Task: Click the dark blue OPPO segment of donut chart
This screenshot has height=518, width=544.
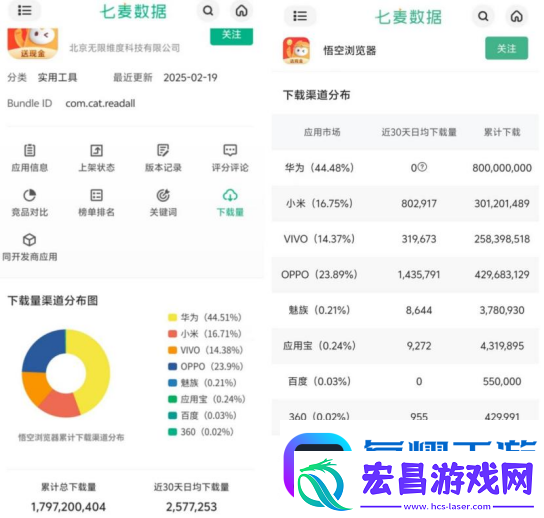Action: [x=43, y=350]
